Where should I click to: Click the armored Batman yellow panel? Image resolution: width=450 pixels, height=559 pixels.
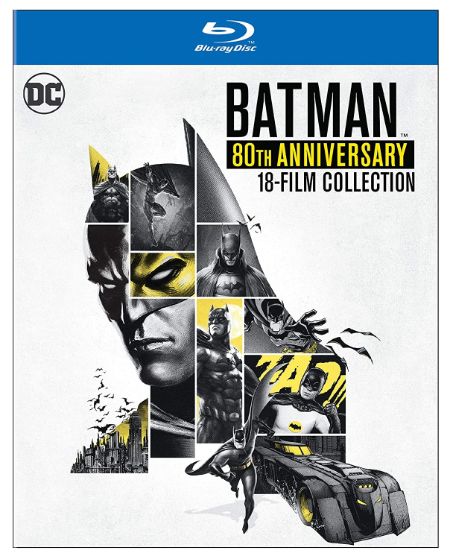coord(219,371)
